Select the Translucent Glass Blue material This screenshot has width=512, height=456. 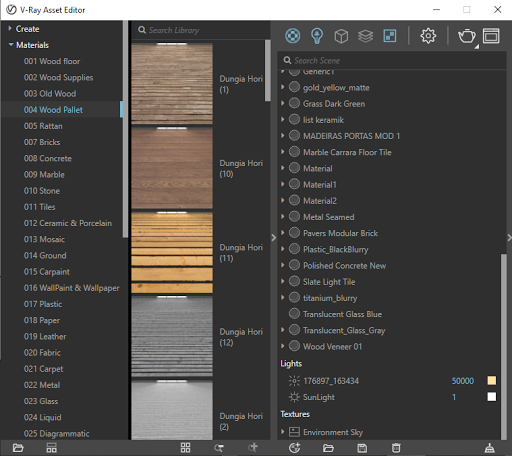pyautogui.click(x=342, y=314)
